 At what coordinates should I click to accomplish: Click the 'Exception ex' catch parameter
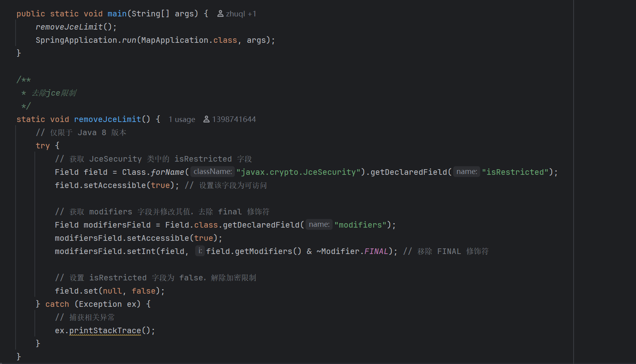pos(108,304)
